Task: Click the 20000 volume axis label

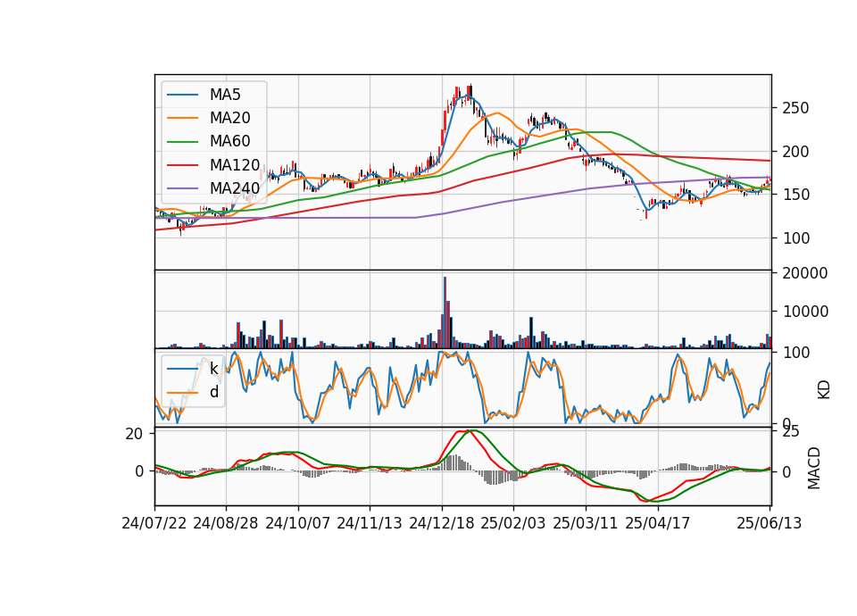Action: pyautogui.click(x=804, y=273)
